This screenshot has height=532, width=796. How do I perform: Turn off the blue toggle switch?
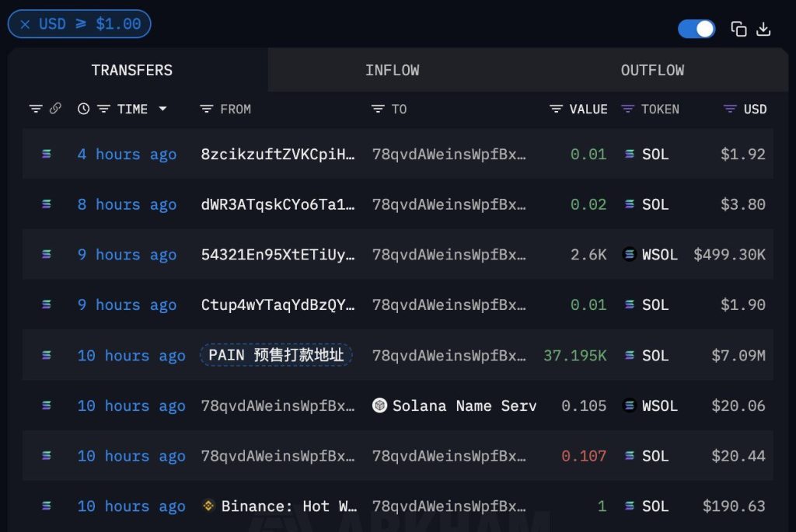696,28
